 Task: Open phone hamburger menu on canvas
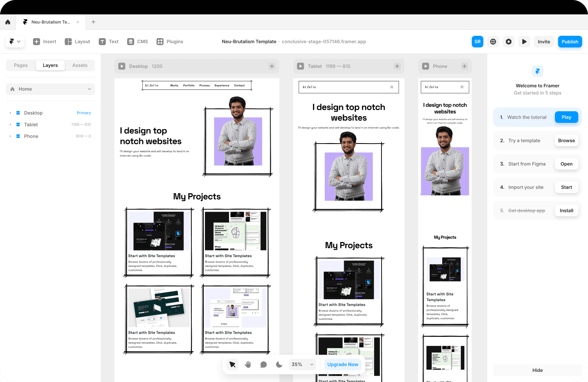[462, 87]
